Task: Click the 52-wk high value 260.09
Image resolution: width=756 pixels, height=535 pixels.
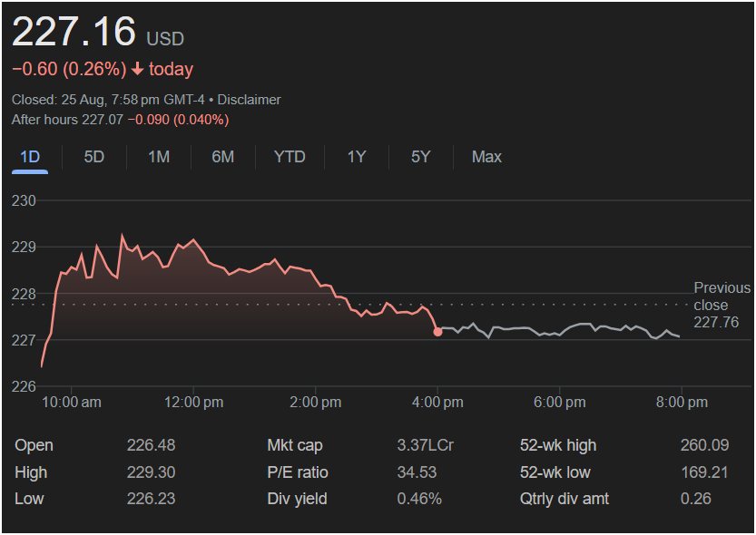Action: click(702, 445)
